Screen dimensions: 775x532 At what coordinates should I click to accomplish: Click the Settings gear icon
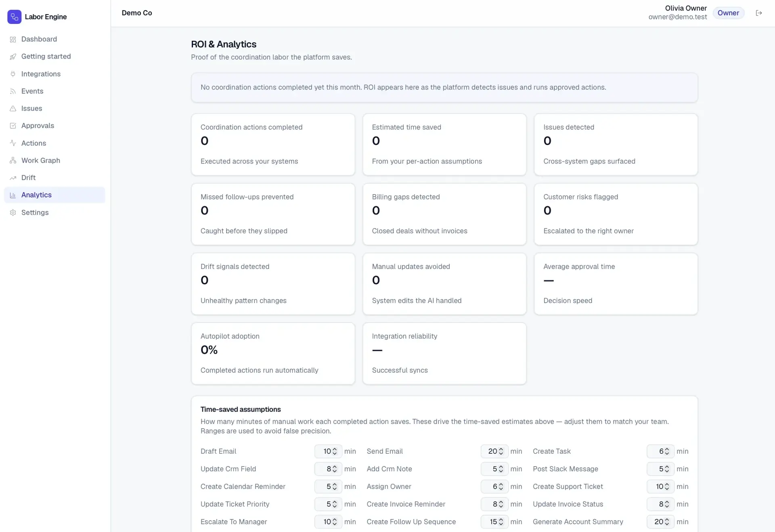(13, 213)
